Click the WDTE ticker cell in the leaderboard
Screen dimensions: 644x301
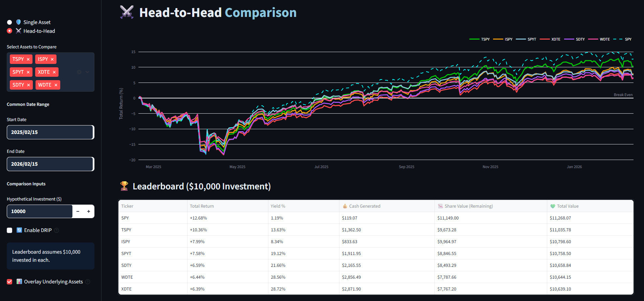[153, 277]
